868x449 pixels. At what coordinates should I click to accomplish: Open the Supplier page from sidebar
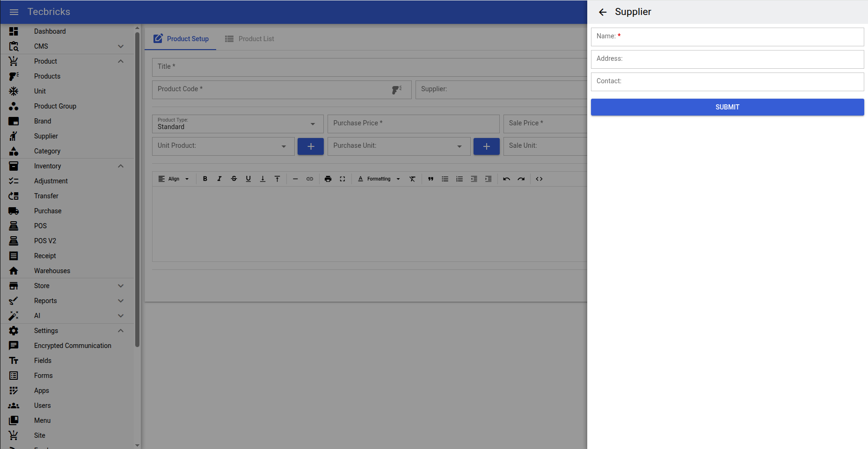67,136
